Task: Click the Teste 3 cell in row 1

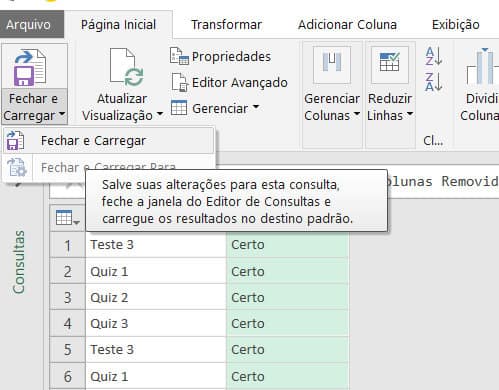Action: coord(156,245)
